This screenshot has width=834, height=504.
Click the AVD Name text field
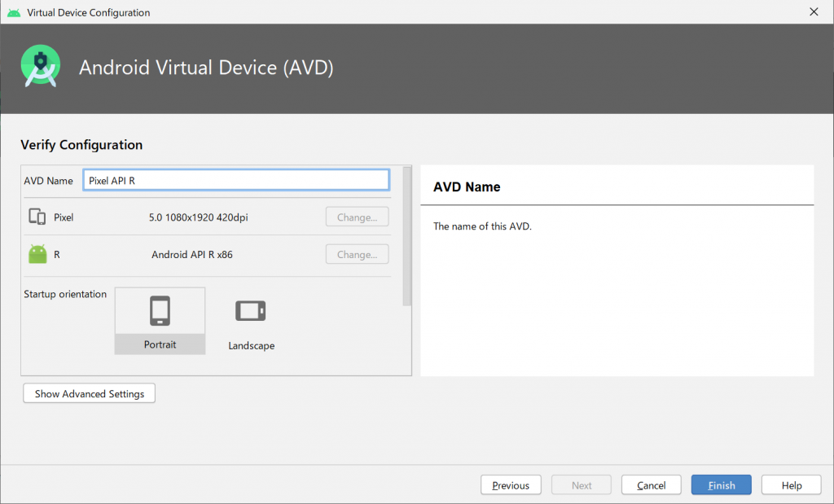[x=236, y=181]
